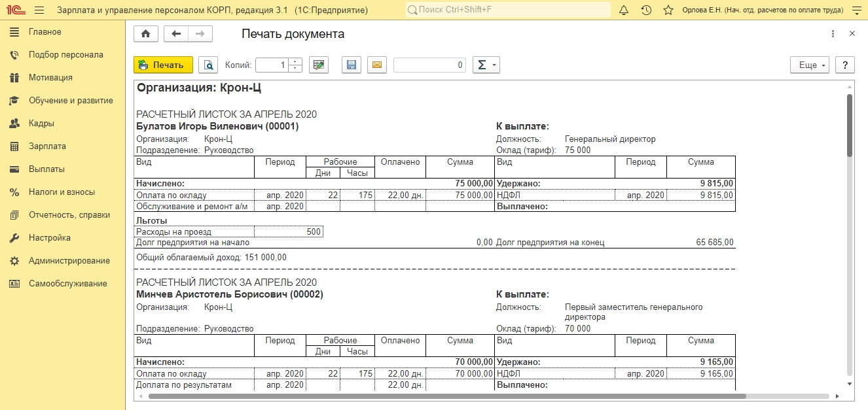Click the print preview magnifier icon
The height and width of the screenshot is (410, 868).
(x=208, y=65)
